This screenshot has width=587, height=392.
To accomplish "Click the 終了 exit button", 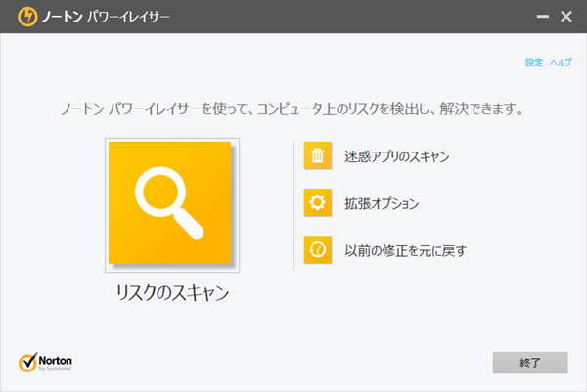I will (530, 363).
